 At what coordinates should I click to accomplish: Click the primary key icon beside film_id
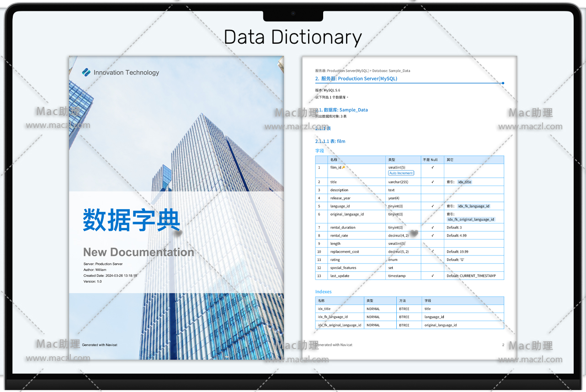tap(343, 167)
